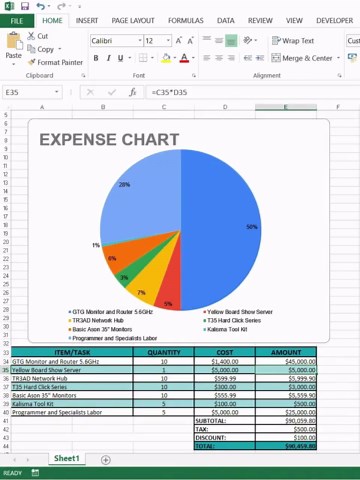Viewport: 360px width, 480px height.
Task: Click the Paste clipboard icon
Action: [14, 41]
